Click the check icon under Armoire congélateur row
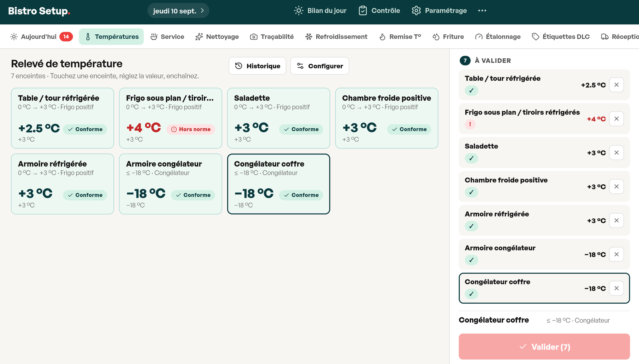 tap(472, 260)
